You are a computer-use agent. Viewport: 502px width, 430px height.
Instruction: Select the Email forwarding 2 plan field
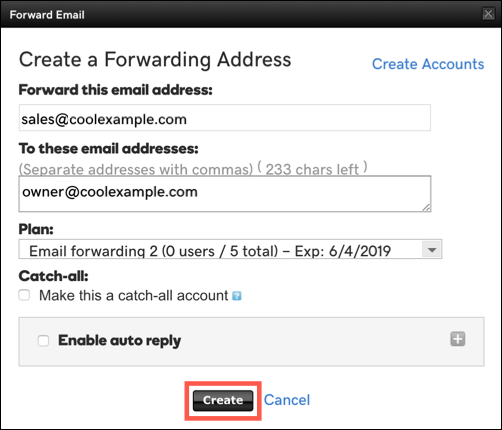tap(230, 249)
